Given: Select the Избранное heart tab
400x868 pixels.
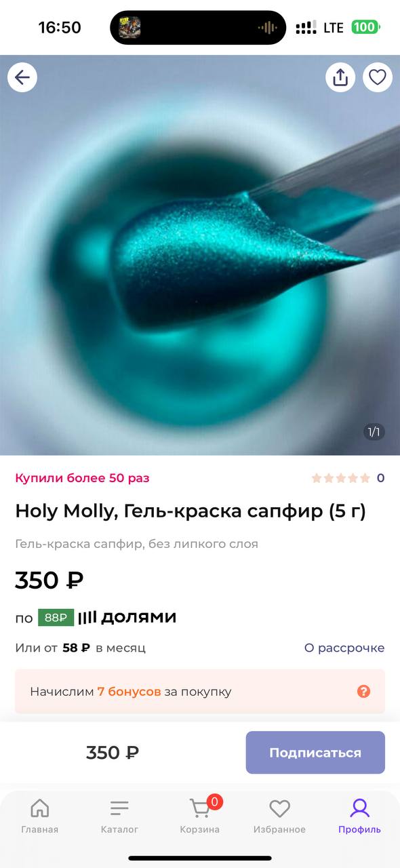Looking at the screenshot, I should click(x=279, y=814).
